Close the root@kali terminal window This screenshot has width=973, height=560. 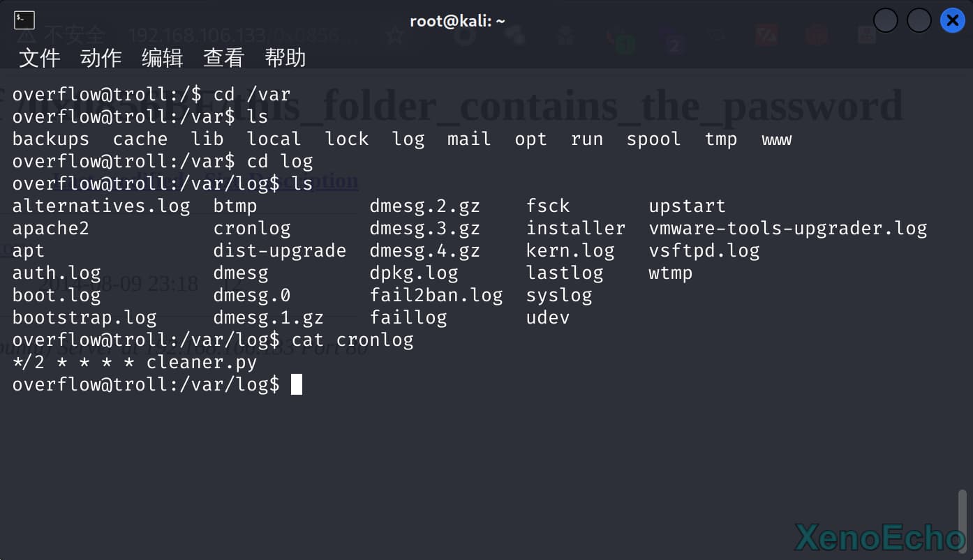tap(952, 21)
